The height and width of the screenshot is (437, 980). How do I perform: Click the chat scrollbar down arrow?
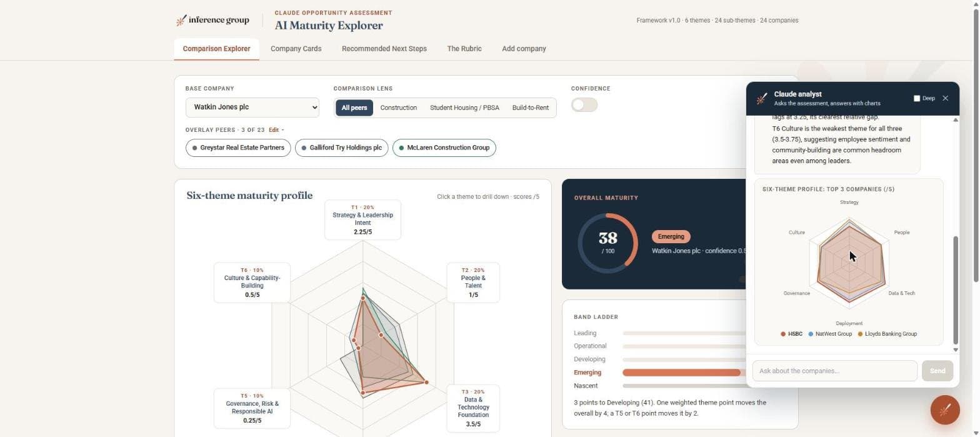(x=955, y=349)
